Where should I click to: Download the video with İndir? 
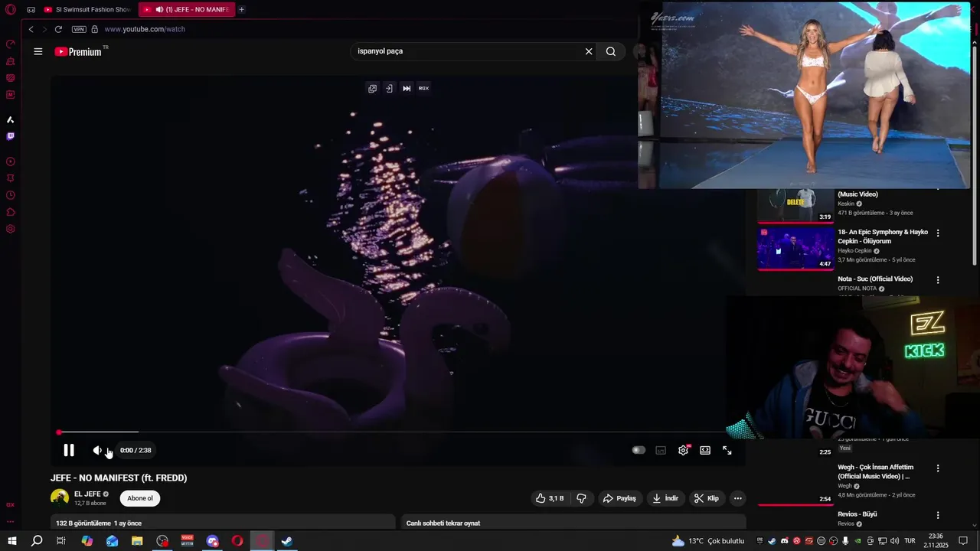pyautogui.click(x=665, y=498)
